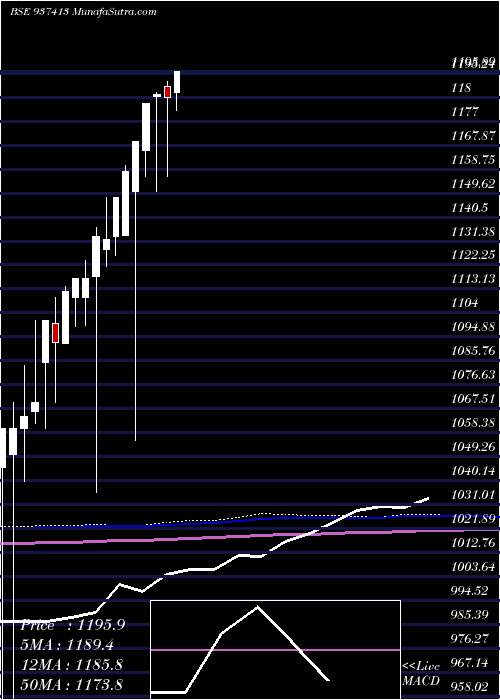Click the 1094.88 price axis label
This screenshot has height=700, width=500.
pyautogui.click(x=473, y=327)
